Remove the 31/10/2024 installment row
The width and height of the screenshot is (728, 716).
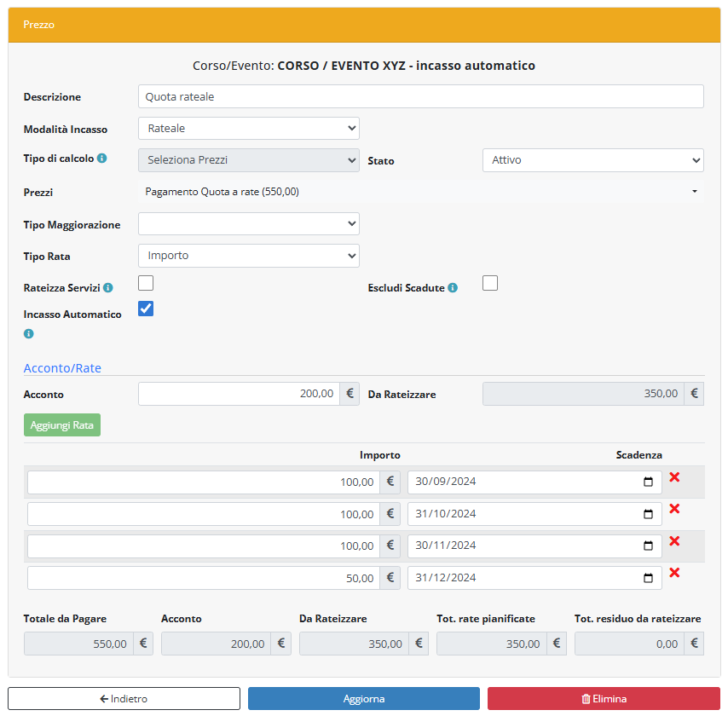point(674,509)
